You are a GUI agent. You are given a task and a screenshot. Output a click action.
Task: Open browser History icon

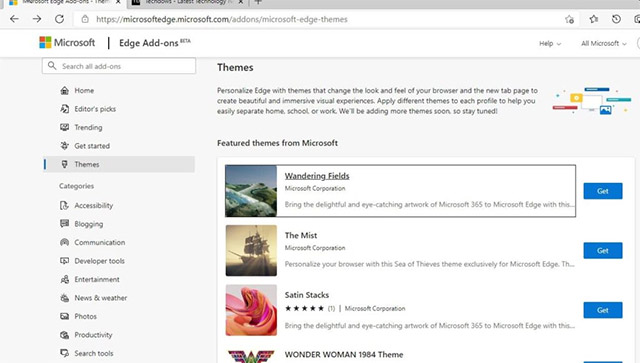coord(616,19)
